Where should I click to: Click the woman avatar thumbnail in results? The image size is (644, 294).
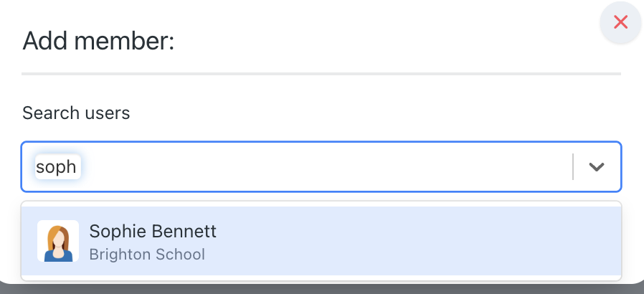58,241
